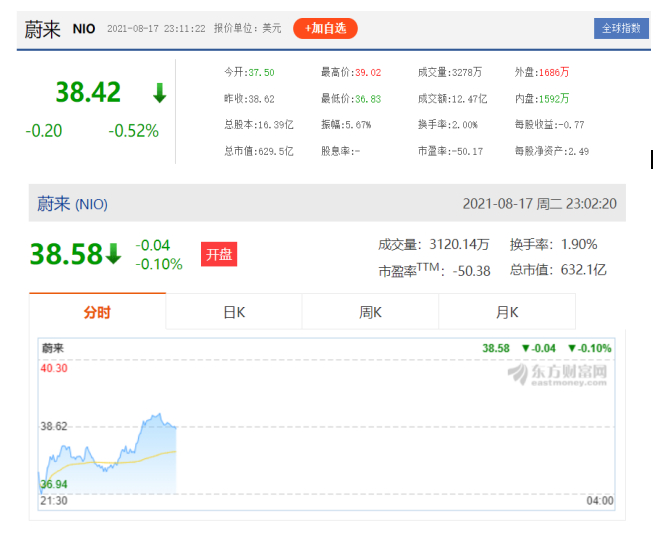Click the 21:30 chart start time
Screen dimensions: 671x540
pos(54,501)
